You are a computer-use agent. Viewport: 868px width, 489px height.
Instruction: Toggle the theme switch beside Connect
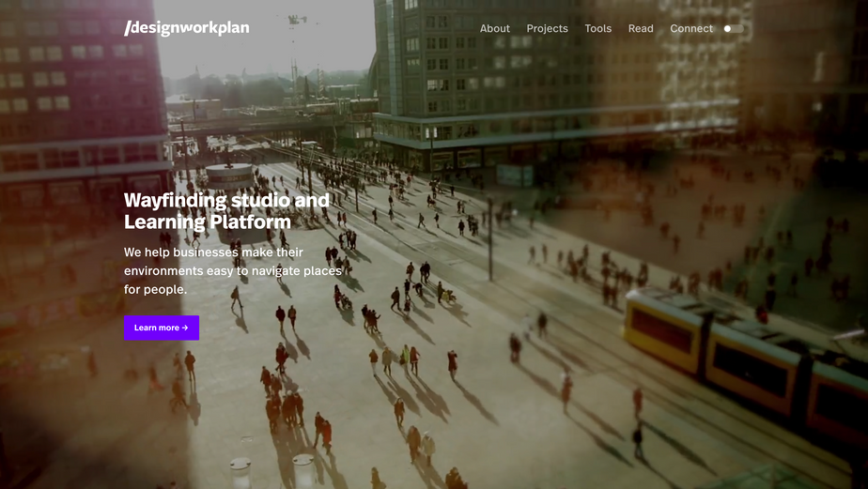pyautogui.click(x=733, y=29)
